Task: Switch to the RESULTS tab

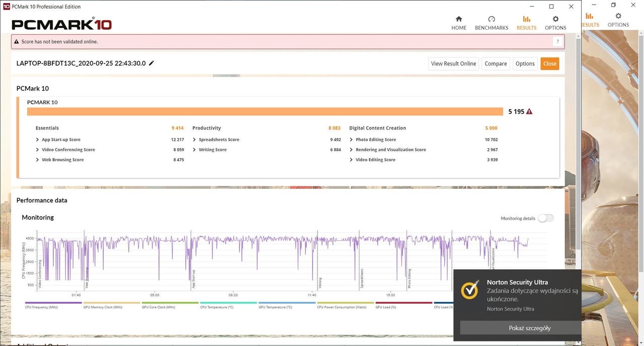Action: (x=526, y=23)
